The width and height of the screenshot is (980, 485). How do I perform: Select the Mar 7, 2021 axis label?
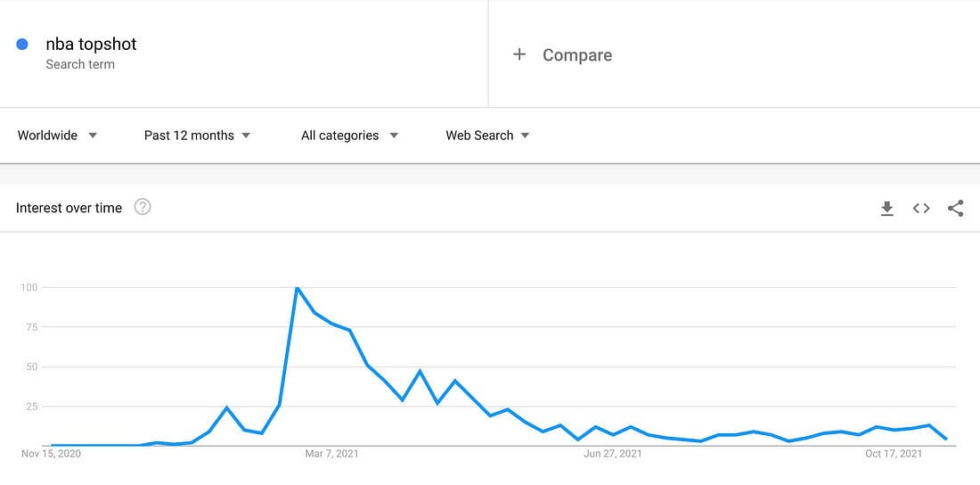click(x=332, y=454)
